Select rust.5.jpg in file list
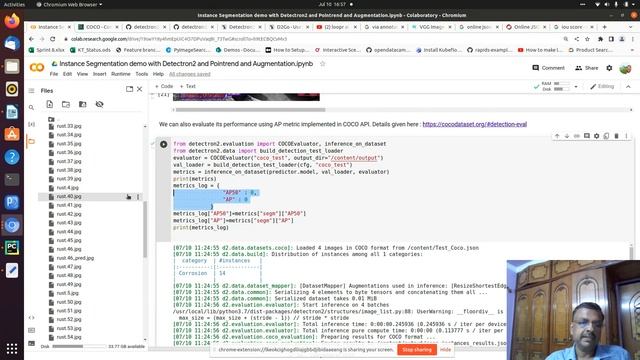 (x=68, y=293)
